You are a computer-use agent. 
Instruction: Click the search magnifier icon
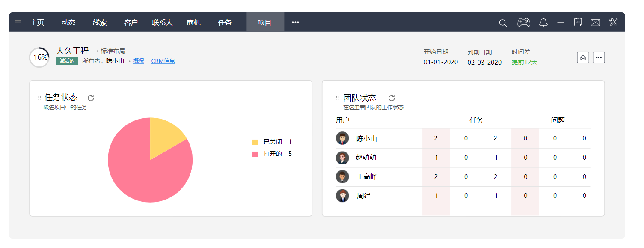pos(503,23)
